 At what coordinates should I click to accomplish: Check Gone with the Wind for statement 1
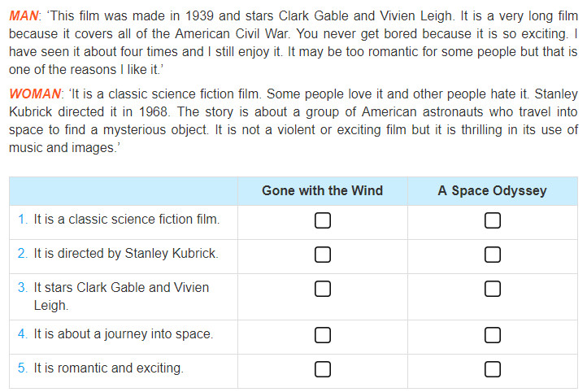322,220
